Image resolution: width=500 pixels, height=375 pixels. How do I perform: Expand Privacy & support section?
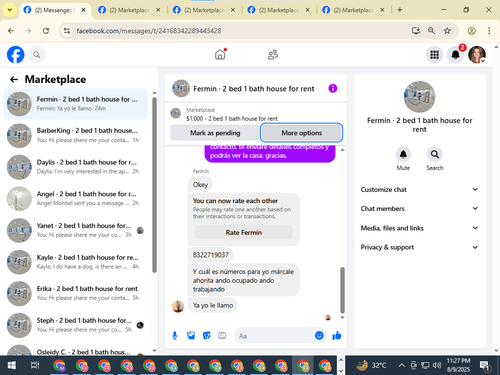point(419,247)
